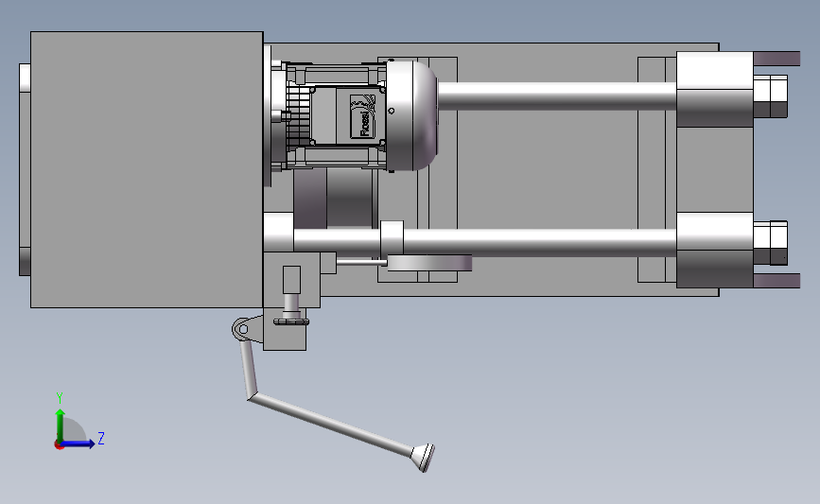Screen dimensions: 820x504
Task: Select the lever handle's conical knob
Action: (x=424, y=458)
